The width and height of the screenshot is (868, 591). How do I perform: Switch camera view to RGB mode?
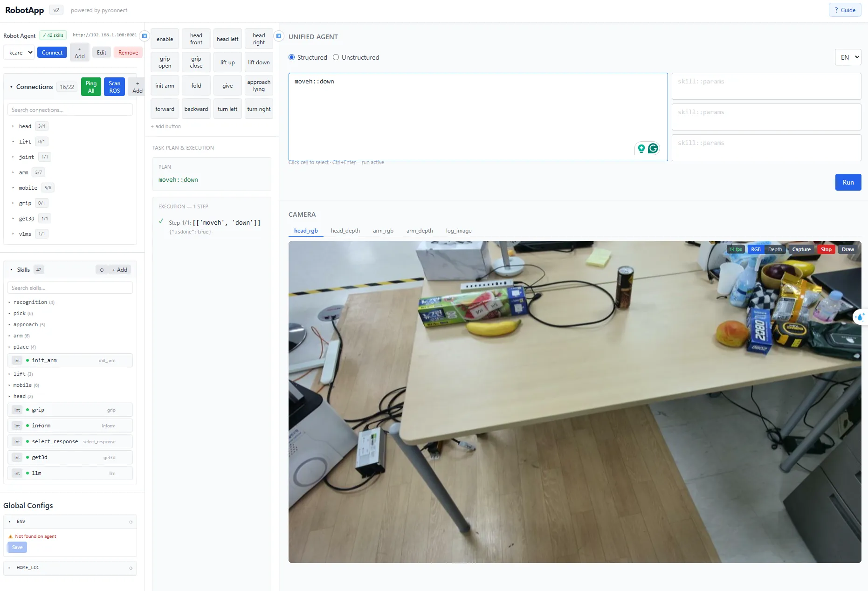(756, 249)
